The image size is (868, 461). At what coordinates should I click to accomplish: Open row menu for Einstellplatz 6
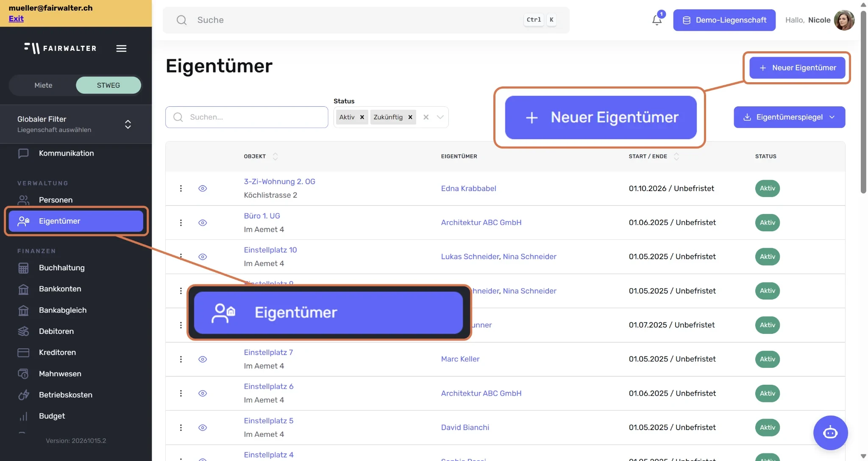click(x=181, y=393)
